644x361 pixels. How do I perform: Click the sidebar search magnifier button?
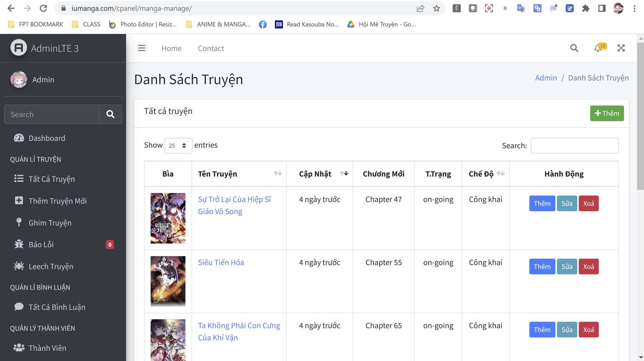click(x=110, y=114)
